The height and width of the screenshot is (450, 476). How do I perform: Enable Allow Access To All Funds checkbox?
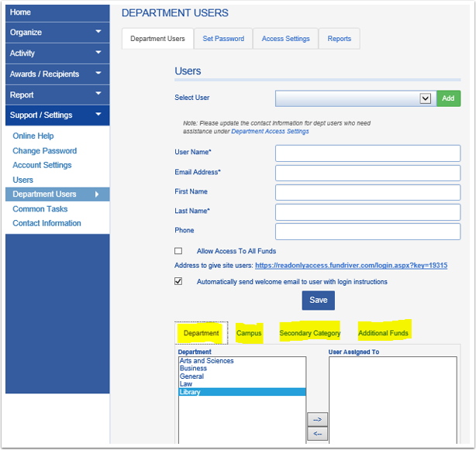178,251
